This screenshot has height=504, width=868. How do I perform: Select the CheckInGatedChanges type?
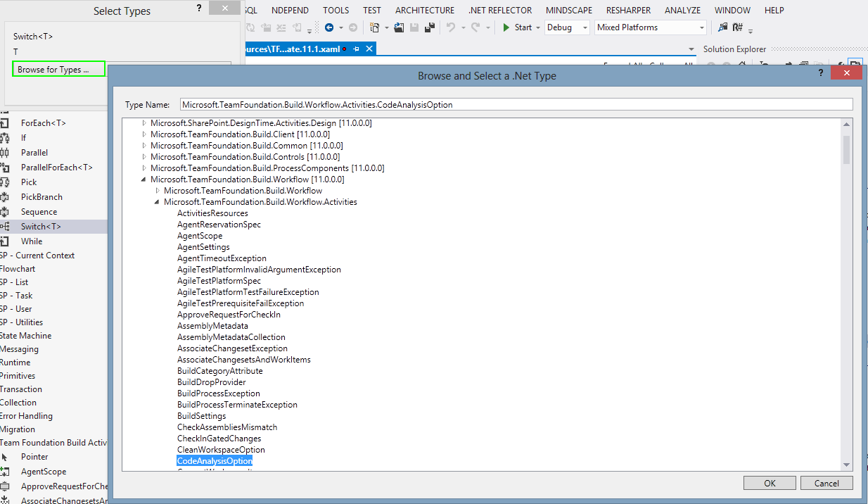pos(219,439)
